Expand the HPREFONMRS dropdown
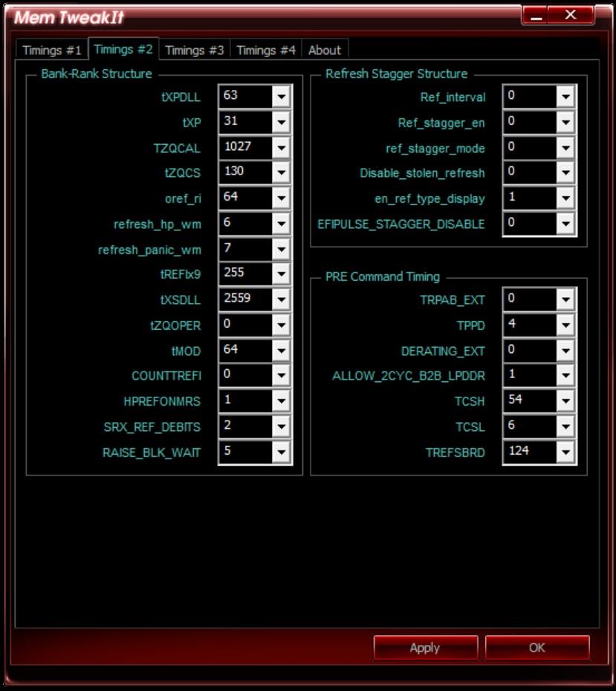The width and height of the screenshot is (616, 691). (x=281, y=401)
